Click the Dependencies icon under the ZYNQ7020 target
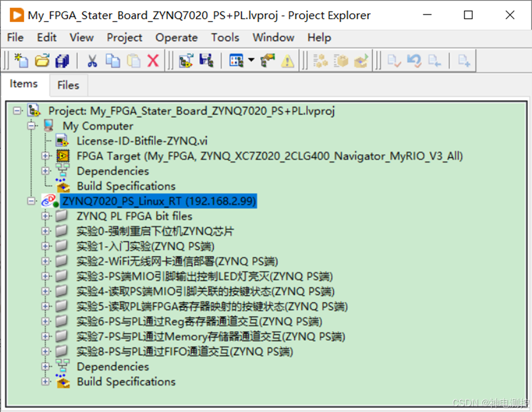Image resolution: width=532 pixels, height=412 pixels. 62,367
